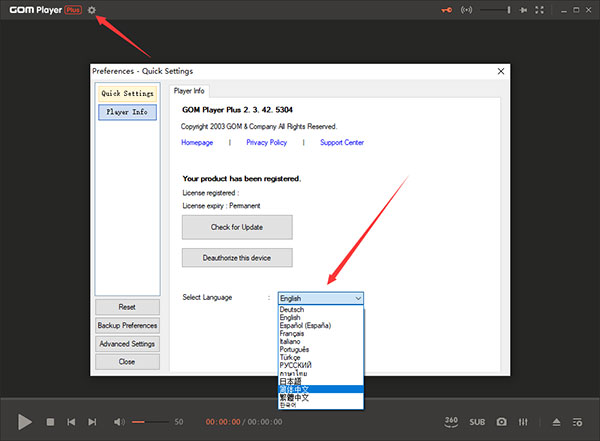This screenshot has height=441, width=600.
Task: Click the Close button in sidebar
Action: pyautogui.click(x=127, y=362)
